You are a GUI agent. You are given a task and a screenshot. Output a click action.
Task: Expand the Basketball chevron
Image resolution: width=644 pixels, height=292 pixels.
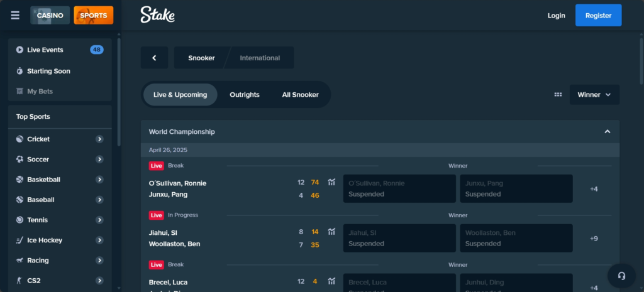(x=99, y=180)
